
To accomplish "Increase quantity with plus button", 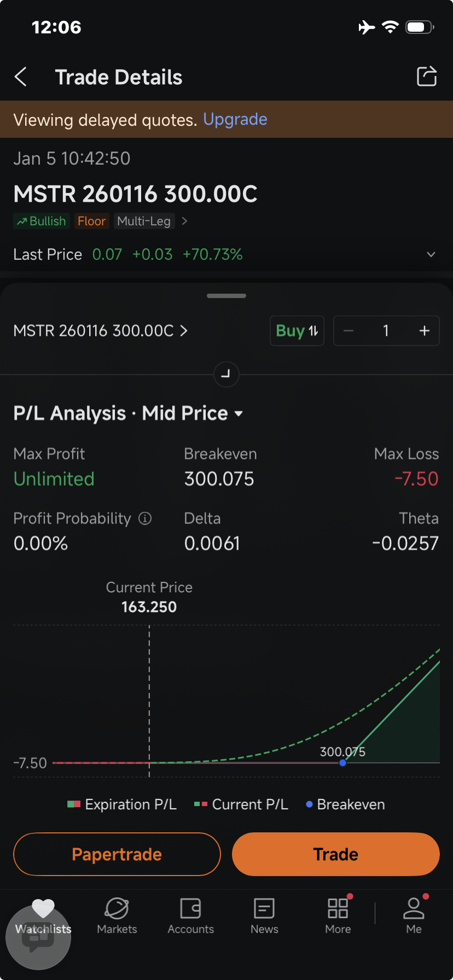I will pos(425,331).
